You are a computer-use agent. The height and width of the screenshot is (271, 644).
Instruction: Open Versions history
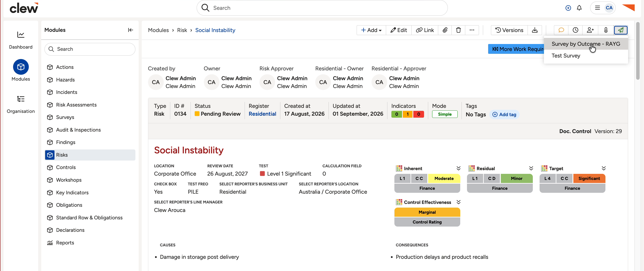pyautogui.click(x=509, y=30)
